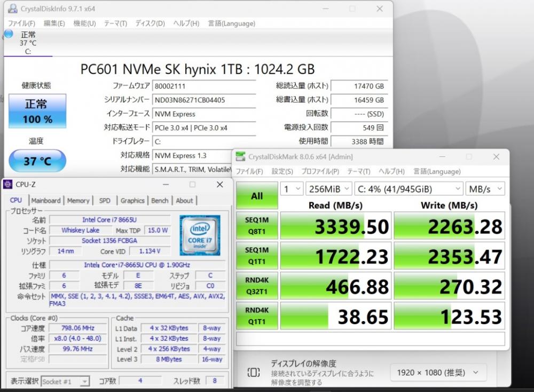Click the blue health status circle for drive C:
The image size is (534, 392).
click(x=9, y=34)
